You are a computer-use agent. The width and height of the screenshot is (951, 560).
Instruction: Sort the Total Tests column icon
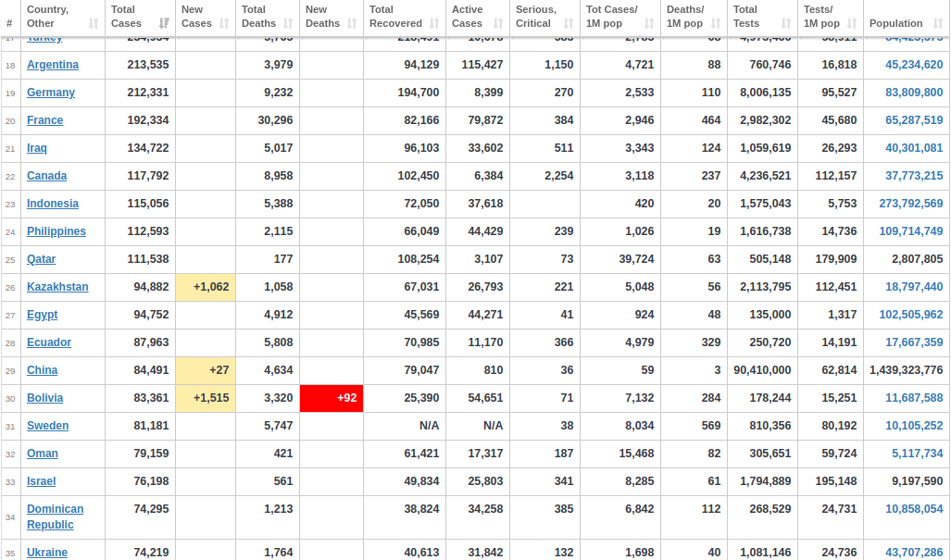click(786, 24)
